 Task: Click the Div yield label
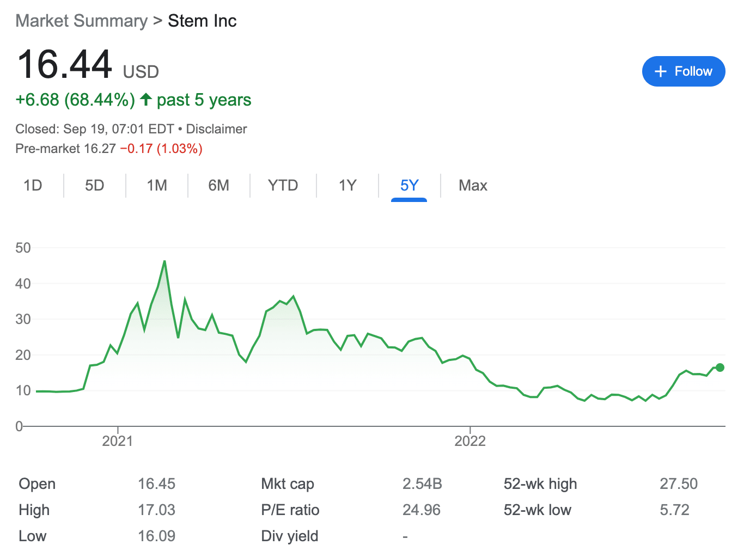(290, 536)
